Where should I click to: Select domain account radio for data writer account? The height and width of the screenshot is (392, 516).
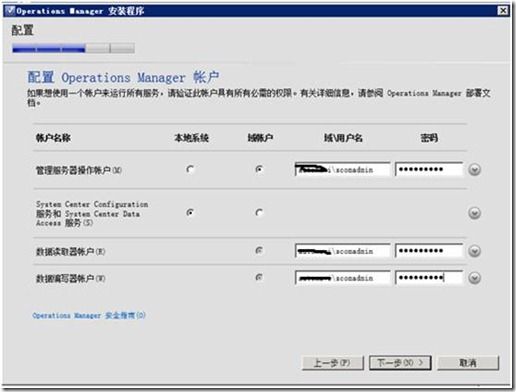coord(259,277)
